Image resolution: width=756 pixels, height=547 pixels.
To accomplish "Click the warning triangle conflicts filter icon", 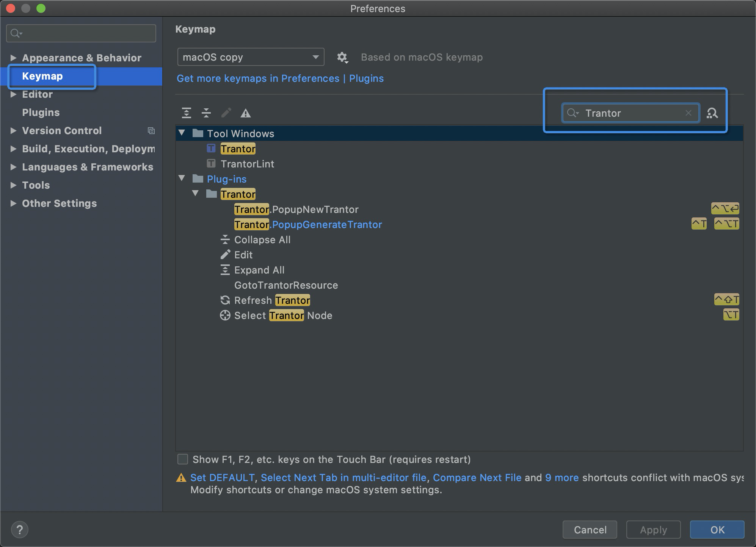I will click(246, 113).
